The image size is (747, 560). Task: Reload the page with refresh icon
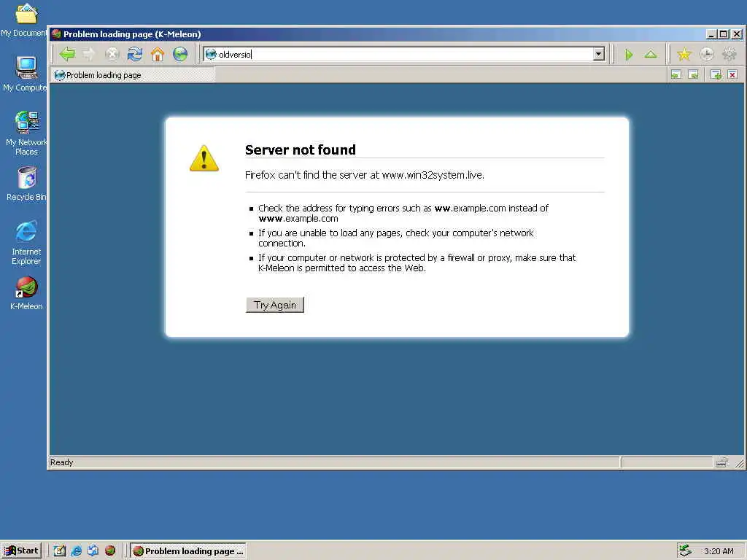pyautogui.click(x=135, y=54)
